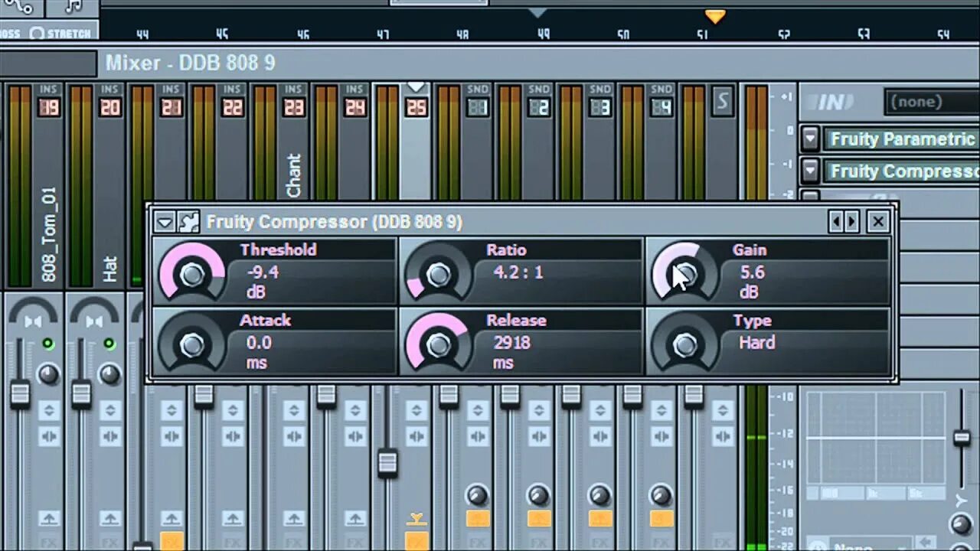The image size is (980, 551).
Task: Invert phase on track 19
Action: click(48, 410)
